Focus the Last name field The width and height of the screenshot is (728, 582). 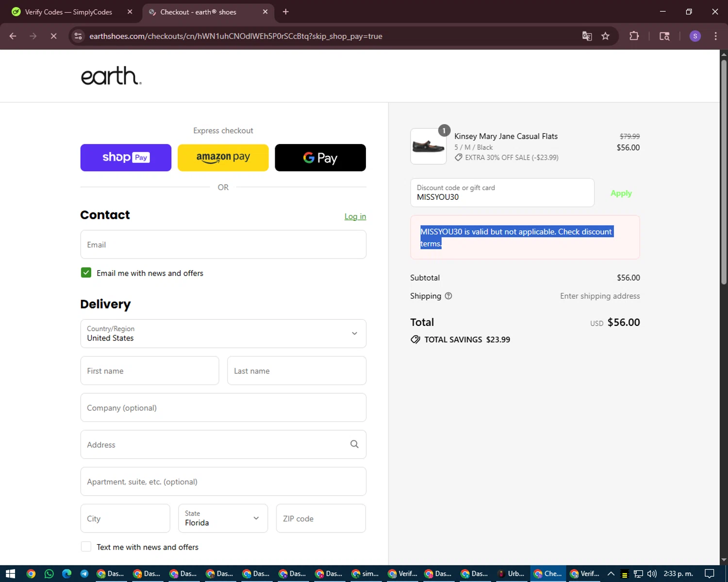pos(297,371)
